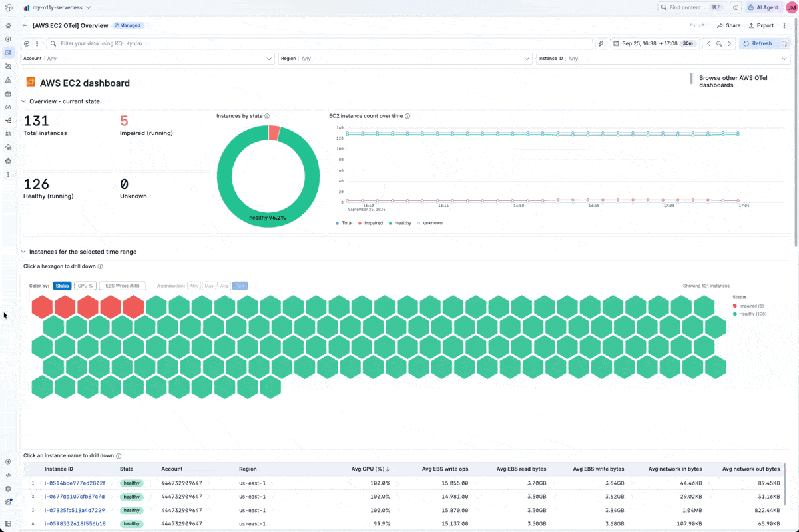Step time range forward with right chevron

pos(730,43)
